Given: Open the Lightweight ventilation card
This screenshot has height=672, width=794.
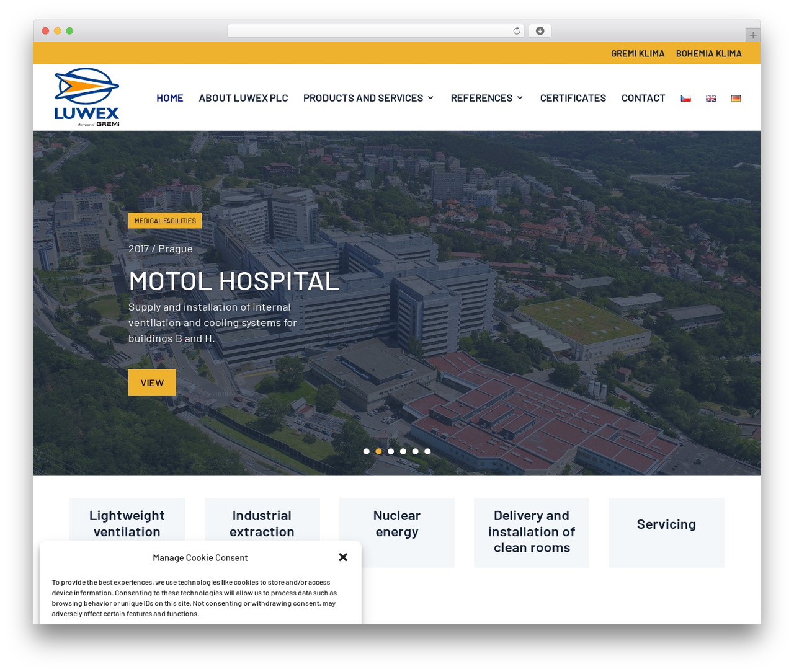Looking at the screenshot, I should click(x=127, y=523).
